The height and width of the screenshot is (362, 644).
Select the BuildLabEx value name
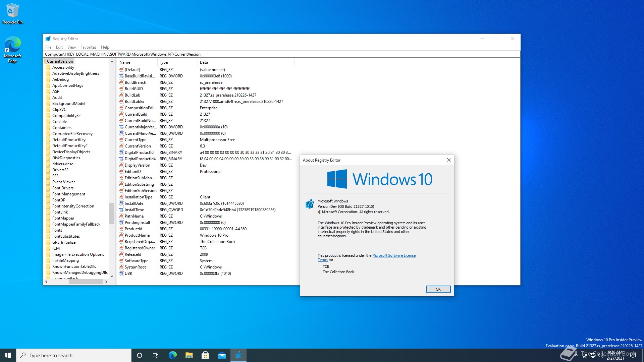[134, 102]
